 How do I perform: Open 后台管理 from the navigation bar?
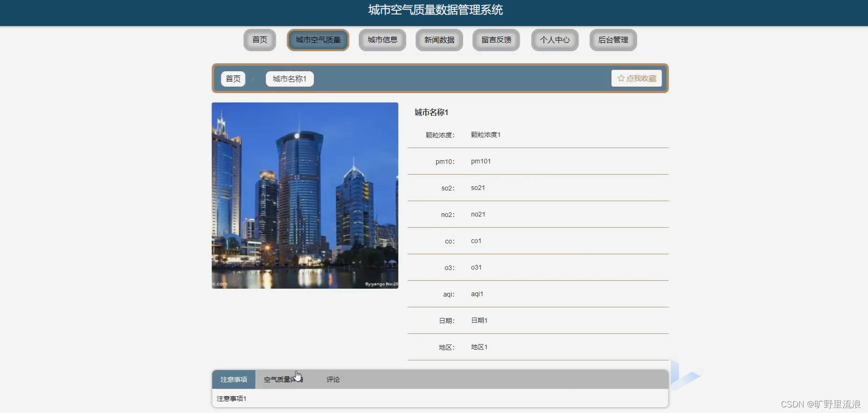click(x=613, y=40)
